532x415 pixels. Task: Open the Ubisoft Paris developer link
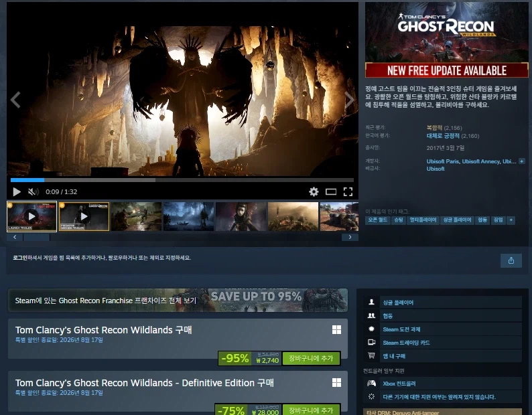click(x=443, y=161)
